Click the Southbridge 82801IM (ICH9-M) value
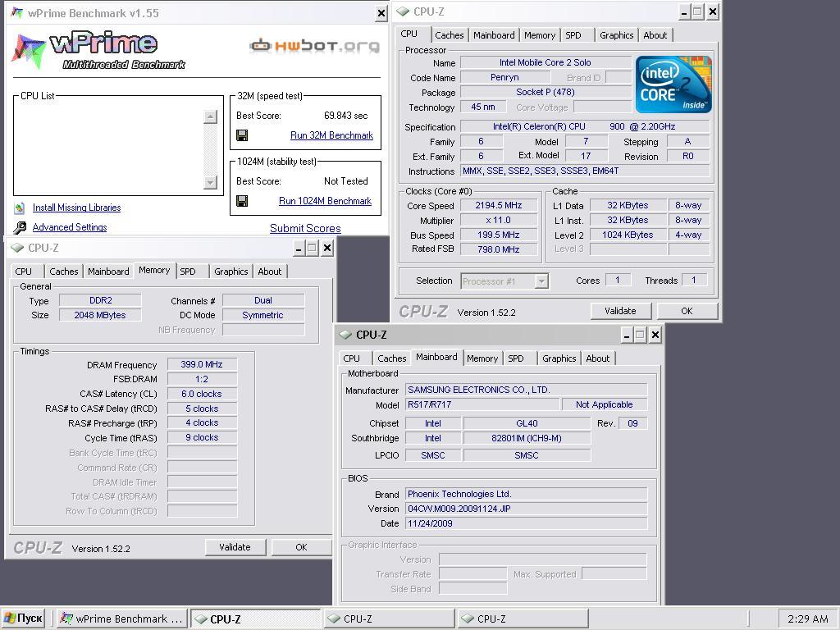The image size is (840, 630). tap(527, 438)
